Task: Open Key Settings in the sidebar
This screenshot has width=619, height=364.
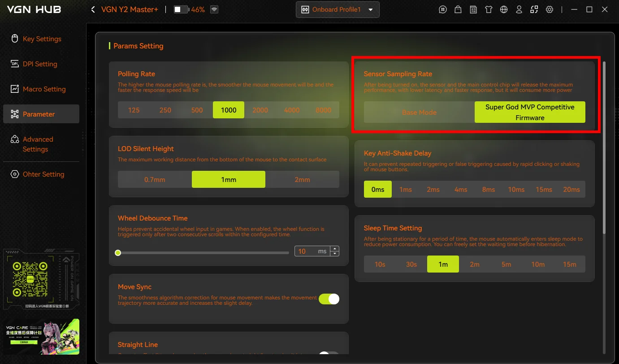Action: pos(41,39)
